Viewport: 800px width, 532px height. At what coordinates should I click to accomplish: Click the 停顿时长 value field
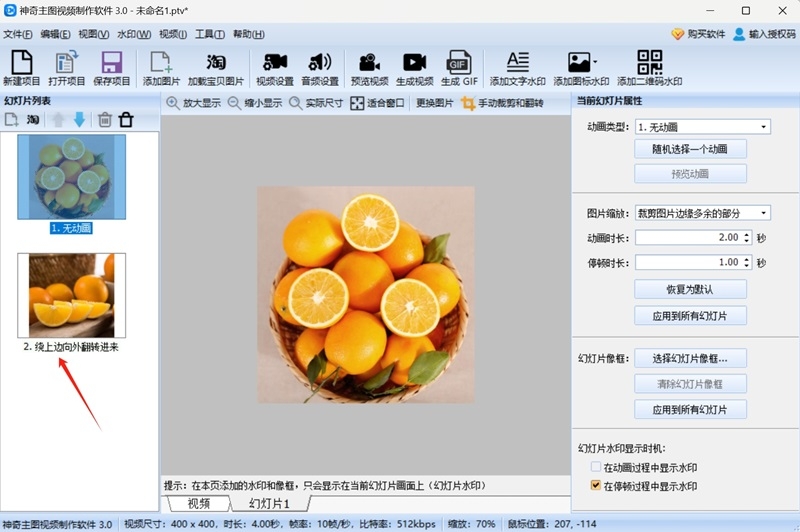click(x=689, y=262)
